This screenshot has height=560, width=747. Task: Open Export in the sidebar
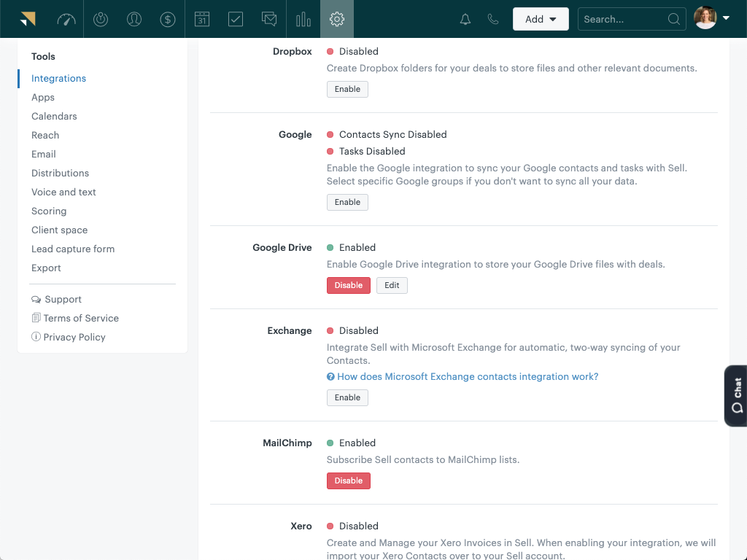(46, 268)
